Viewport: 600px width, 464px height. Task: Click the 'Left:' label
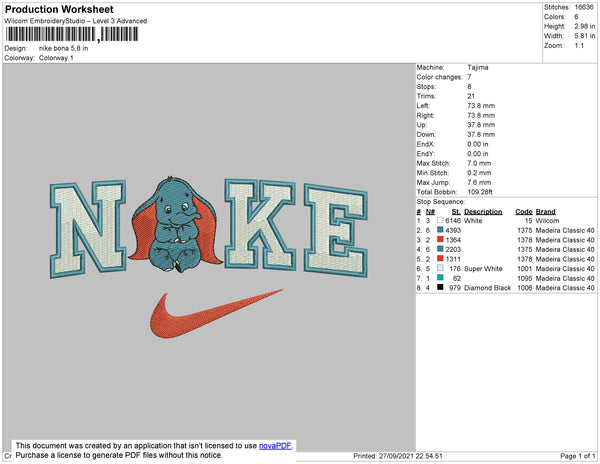[423, 106]
